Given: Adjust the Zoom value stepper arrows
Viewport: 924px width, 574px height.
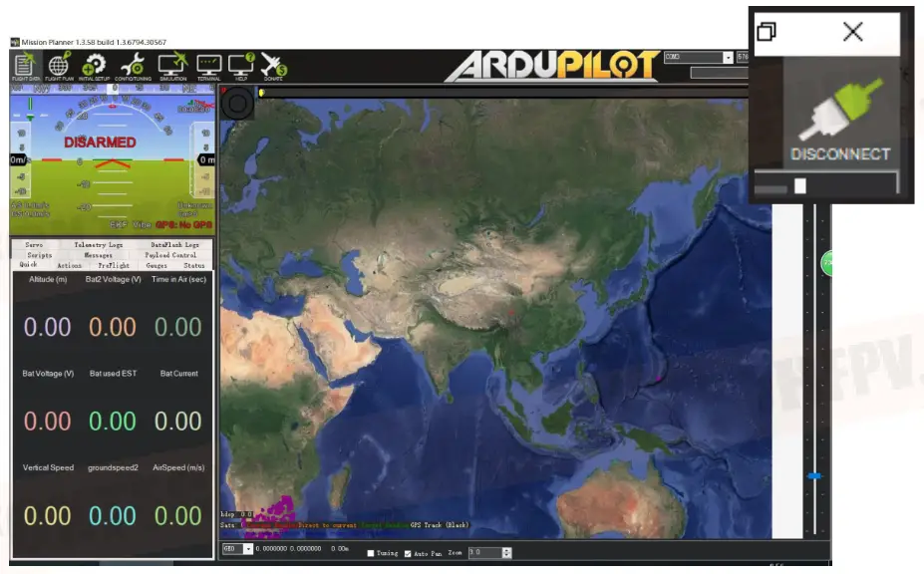Looking at the screenshot, I should coord(506,552).
